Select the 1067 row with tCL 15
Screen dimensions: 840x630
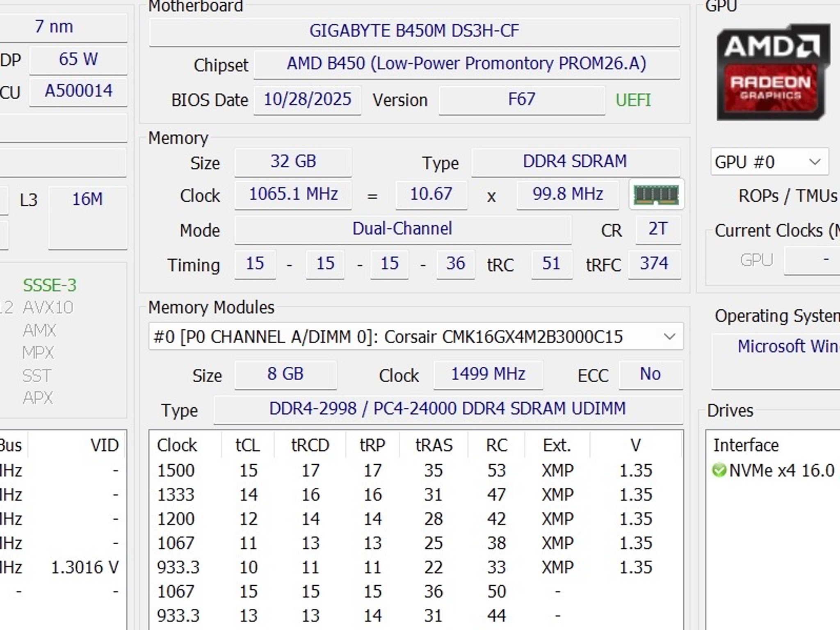pos(416,591)
